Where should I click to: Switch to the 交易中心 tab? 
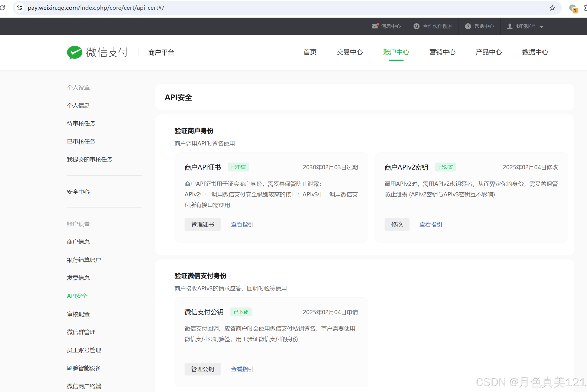350,52
